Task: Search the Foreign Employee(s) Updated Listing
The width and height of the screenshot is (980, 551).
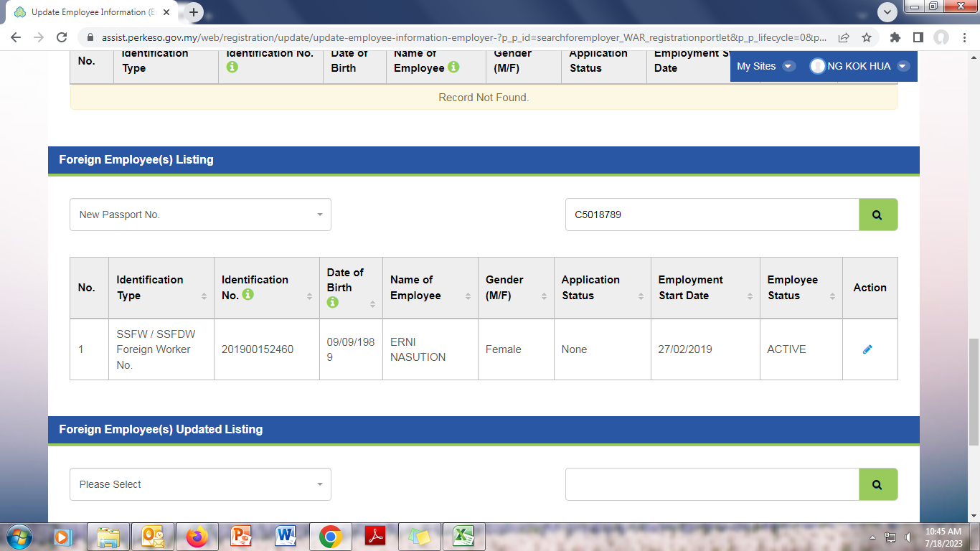Action: (878, 484)
